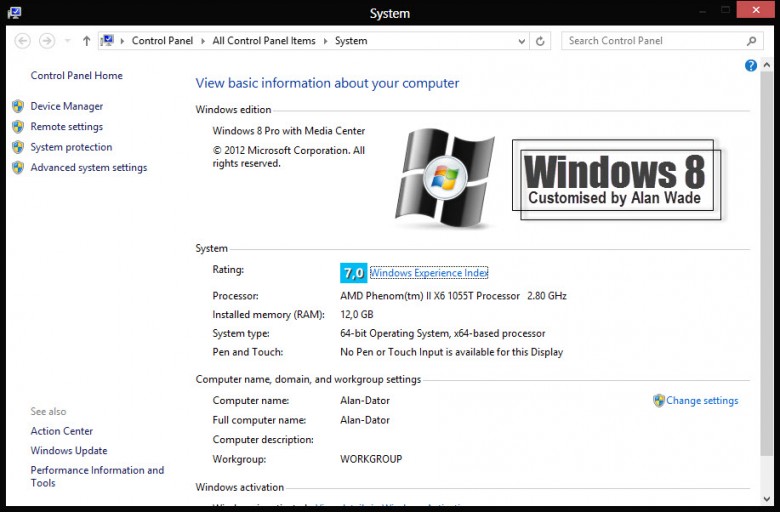Click the scrollbar down arrow
The width and height of the screenshot is (780, 512).
767,499
